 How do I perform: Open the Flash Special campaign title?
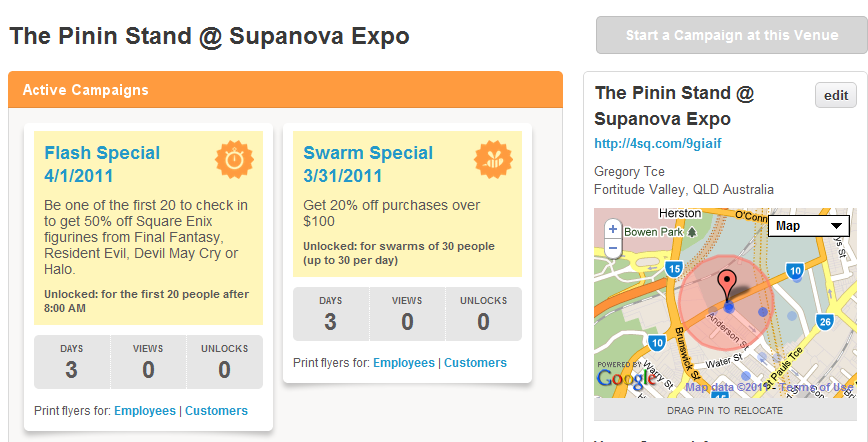pos(102,153)
